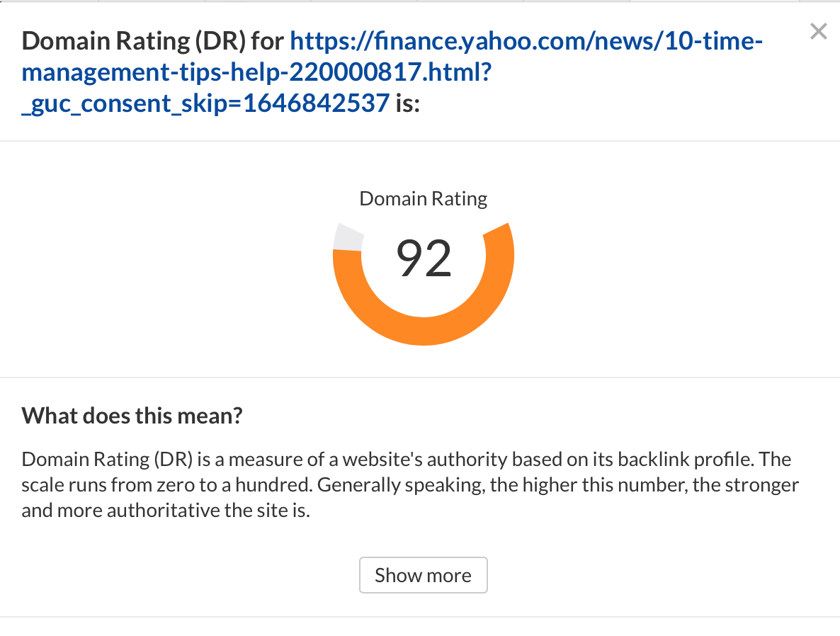Image resolution: width=840 pixels, height=636 pixels.
Task: Click the _guc_consent_skip=1646842537 link text
Action: (205, 104)
